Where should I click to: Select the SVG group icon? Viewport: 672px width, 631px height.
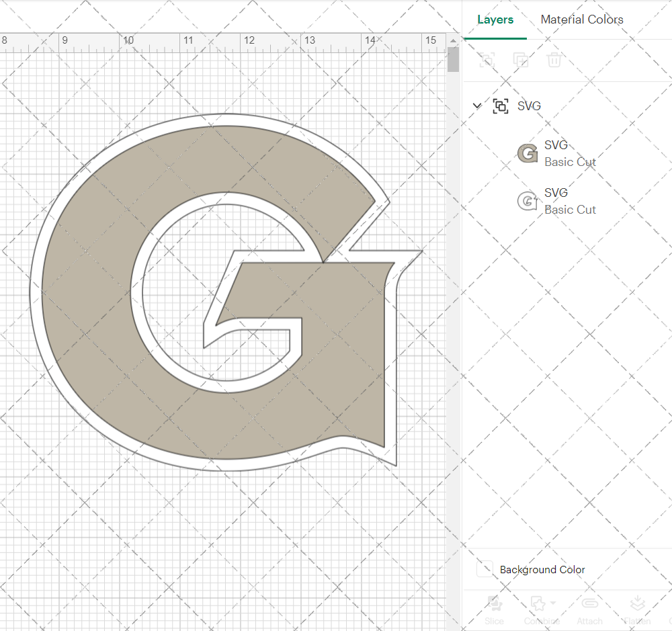coord(501,106)
